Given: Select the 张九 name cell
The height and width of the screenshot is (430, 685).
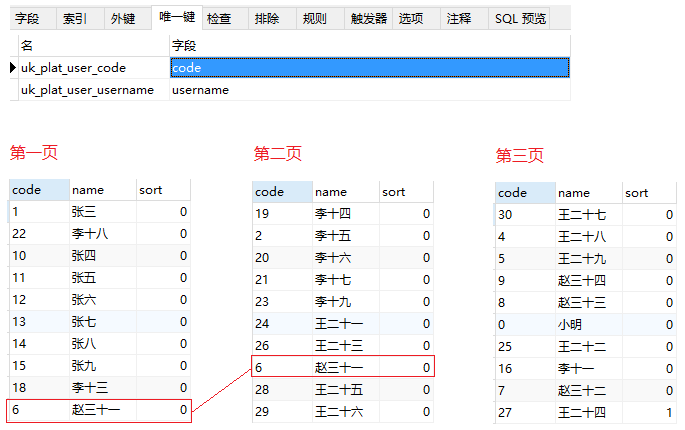Looking at the screenshot, I should [x=103, y=366].
